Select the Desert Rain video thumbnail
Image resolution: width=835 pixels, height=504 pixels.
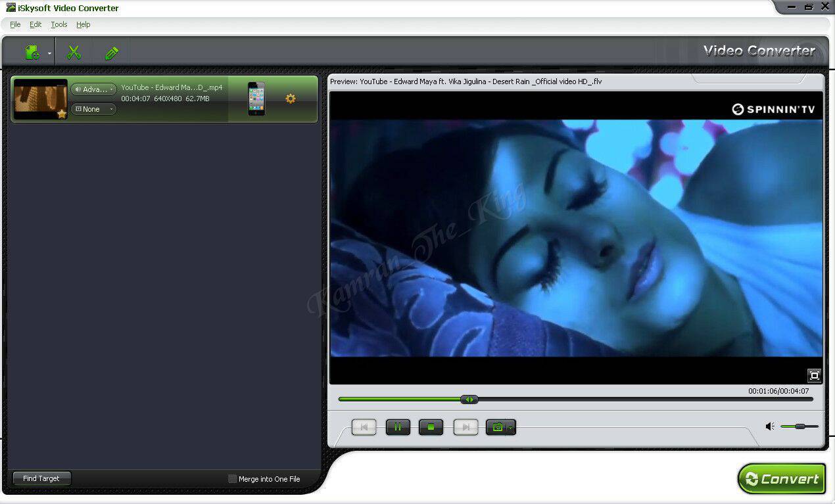41,99
